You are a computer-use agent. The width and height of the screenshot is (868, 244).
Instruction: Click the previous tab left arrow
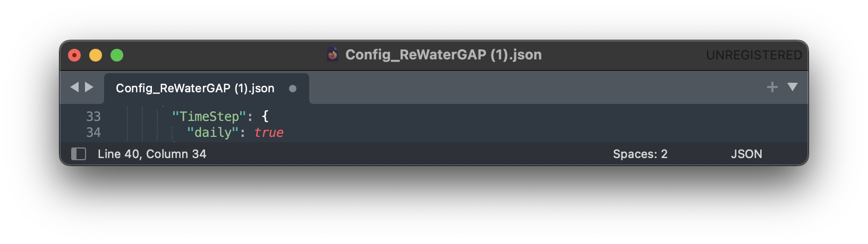point(74,87)
